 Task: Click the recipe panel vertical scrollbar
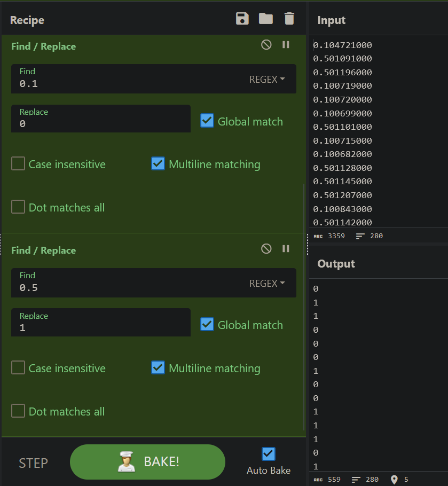click(304, 307)
